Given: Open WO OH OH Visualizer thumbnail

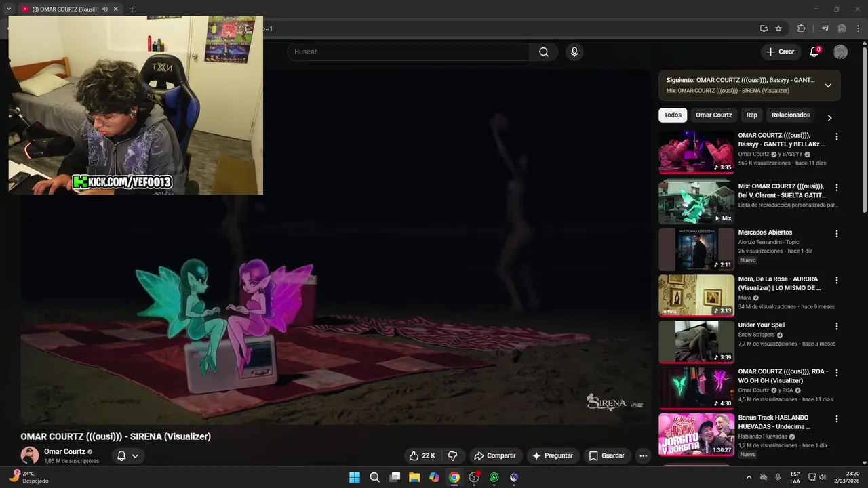Looking at the screenshot, I should pos(696,388).
